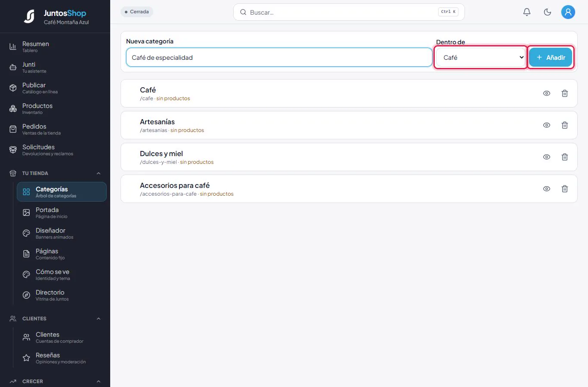This screenshot has height=387, width=588.
Task: Open Clientes buyer accounts
Action: (x=62, y=337)
